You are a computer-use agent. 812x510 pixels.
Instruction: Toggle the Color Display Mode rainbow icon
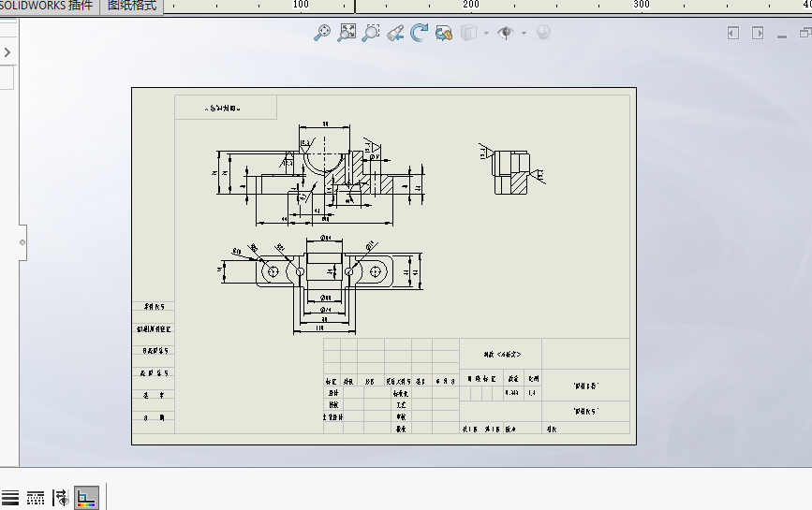86,498
